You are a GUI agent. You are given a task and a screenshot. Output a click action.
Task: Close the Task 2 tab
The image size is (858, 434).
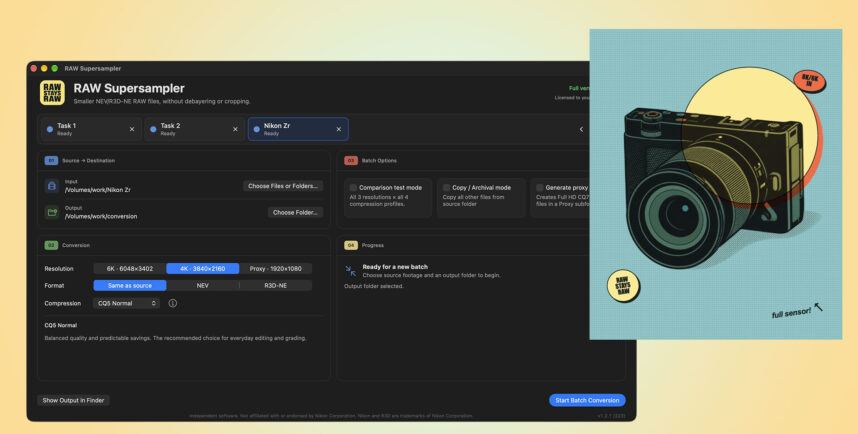pyautogui.click(x=235, y=129)
